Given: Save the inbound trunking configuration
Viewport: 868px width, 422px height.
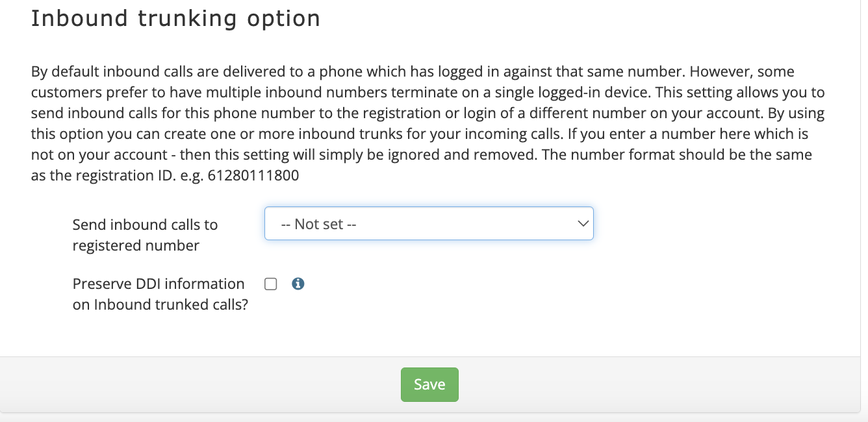Looking at the screenshot, I should pos(429,384).
